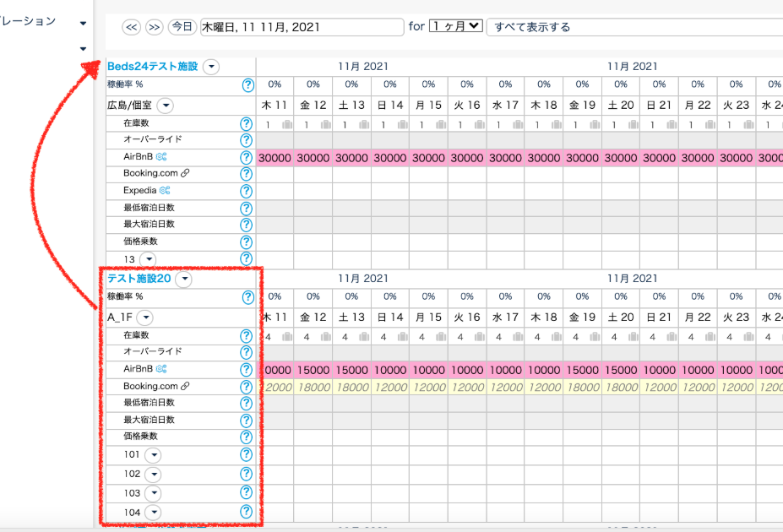Open help for 価格乗数 under A_1F
Image resolution: width=783 pixels, height=532 pixels.
(247, 437)
